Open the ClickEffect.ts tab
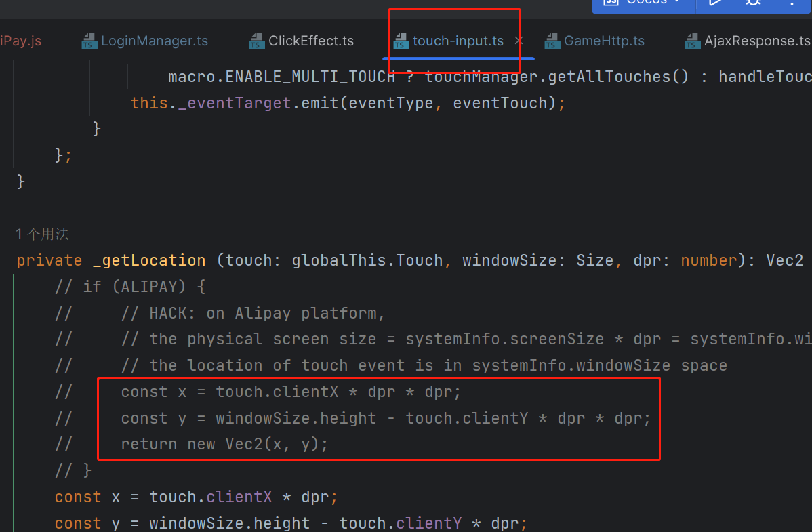Screen dimensions: 812x532 [x=310, y=41]
